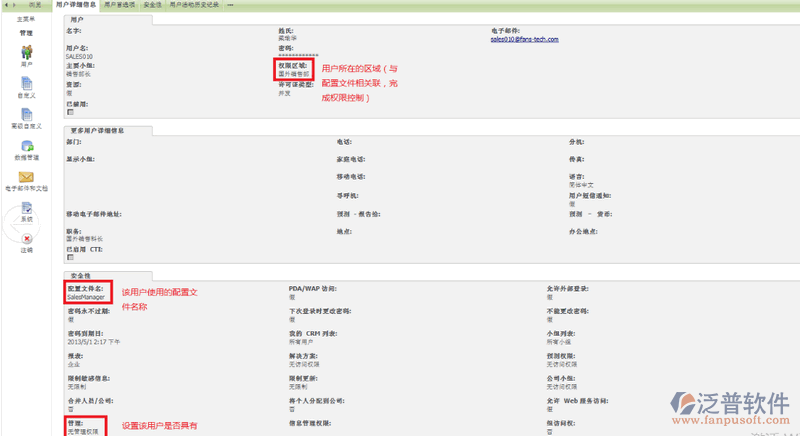Open the 电子邮件和文档 envelope icon
This screenshot has height=436, width=800.
point(26,178)
